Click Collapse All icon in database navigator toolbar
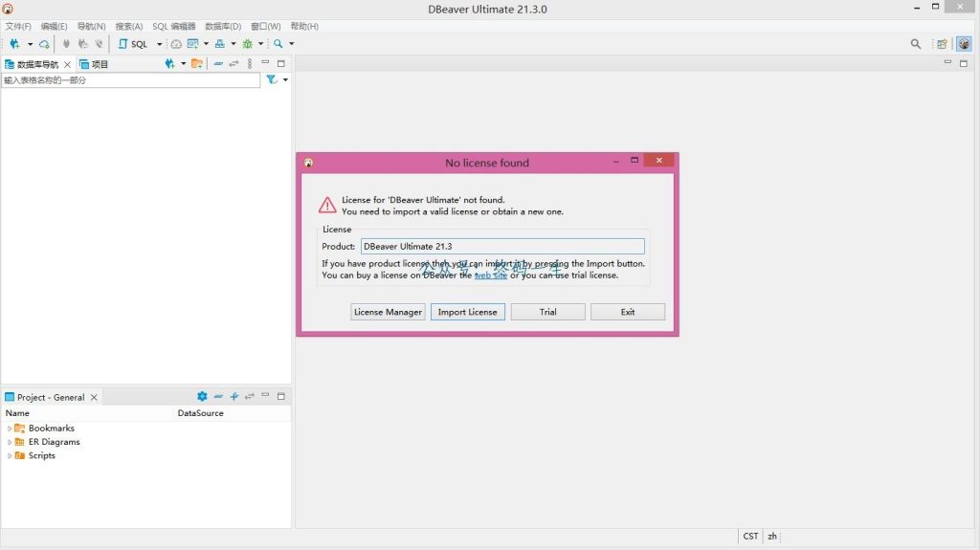This screenshot has width=980, height=550. coord(218,64)
